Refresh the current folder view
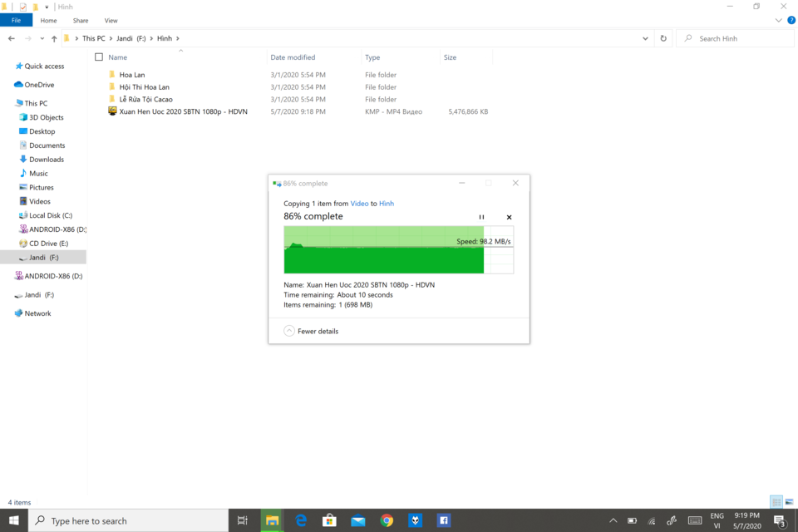This screenshot has width=798, height=532. [x=663, y=38]
